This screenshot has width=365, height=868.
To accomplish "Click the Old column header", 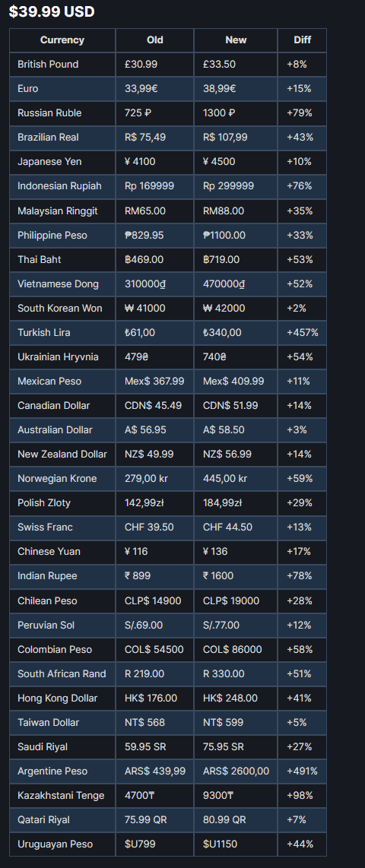I will (155, 40).
